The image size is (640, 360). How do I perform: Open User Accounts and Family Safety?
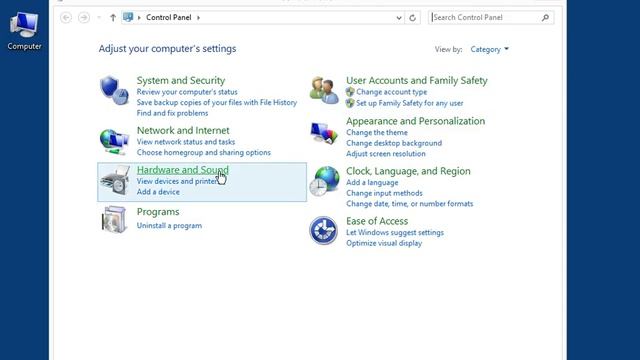417,80
